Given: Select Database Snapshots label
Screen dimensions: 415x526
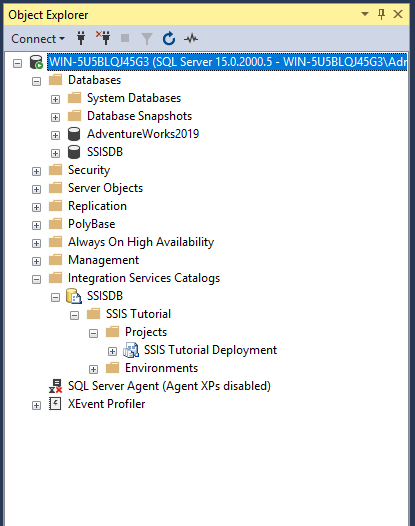Looking at the screenshot, I should (x=139, y=116).
